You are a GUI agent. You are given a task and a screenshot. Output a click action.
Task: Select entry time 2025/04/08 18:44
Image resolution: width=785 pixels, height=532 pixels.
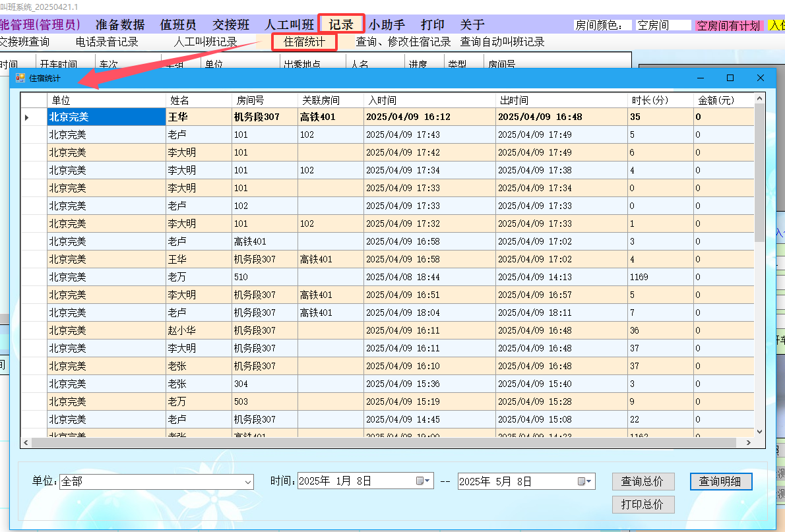tap(429, 277)
